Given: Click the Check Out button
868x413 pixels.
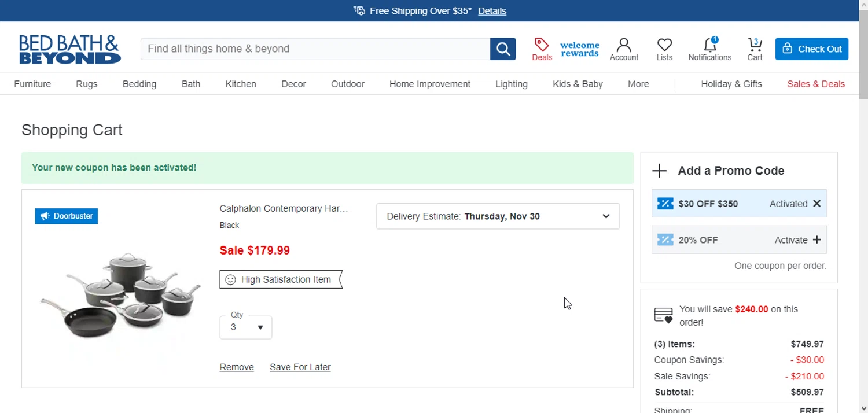Looking at the screenshot, I should tap(812, 49).
